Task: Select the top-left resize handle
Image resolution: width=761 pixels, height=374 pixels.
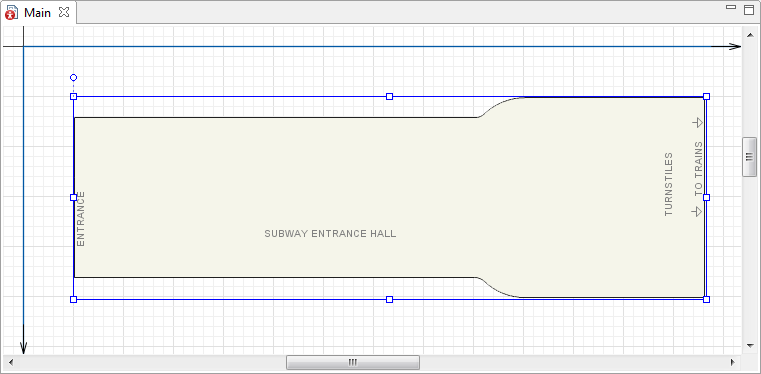Action: (73, 97)
